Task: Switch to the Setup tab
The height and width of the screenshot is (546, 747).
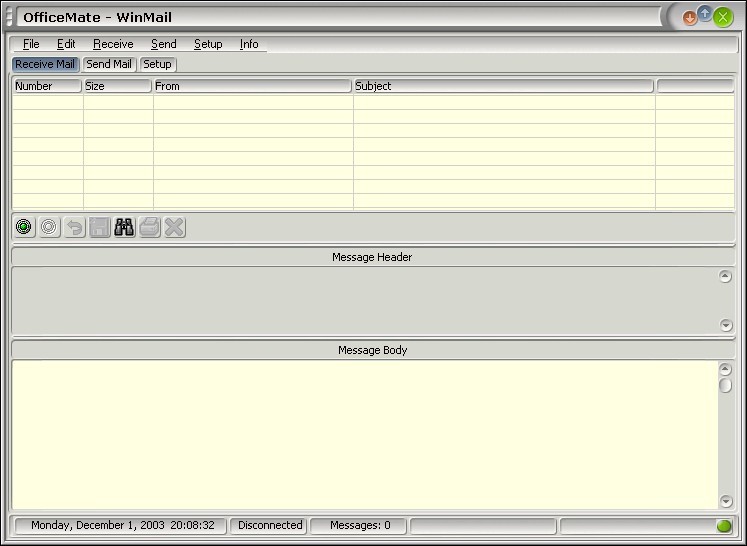Action: click(158, 64)
